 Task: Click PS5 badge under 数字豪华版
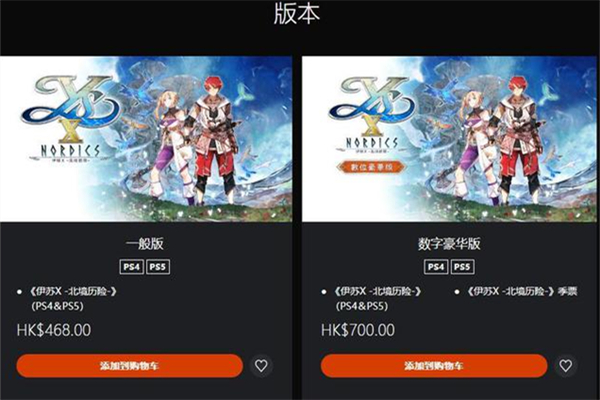[462, 267]
